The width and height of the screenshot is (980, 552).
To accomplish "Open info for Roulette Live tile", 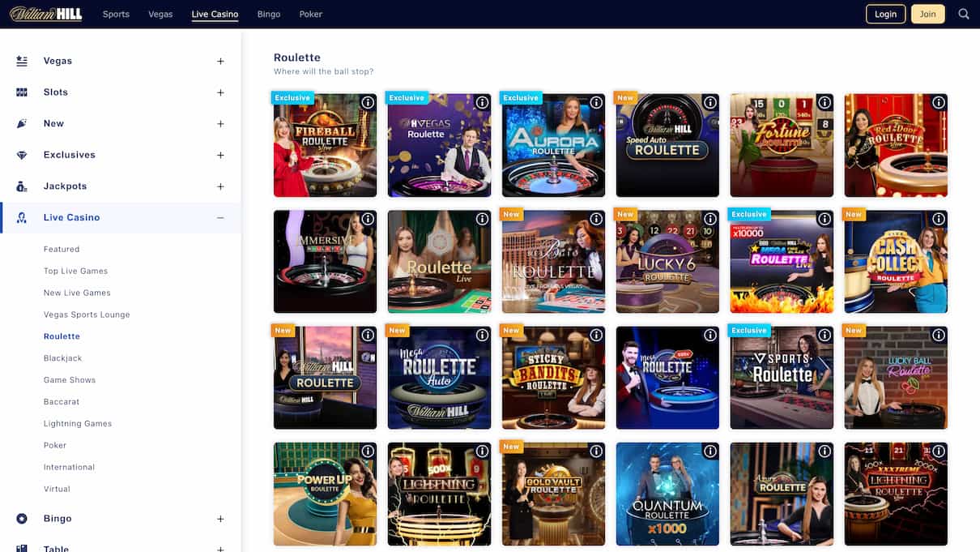I will tap(482, 219).
